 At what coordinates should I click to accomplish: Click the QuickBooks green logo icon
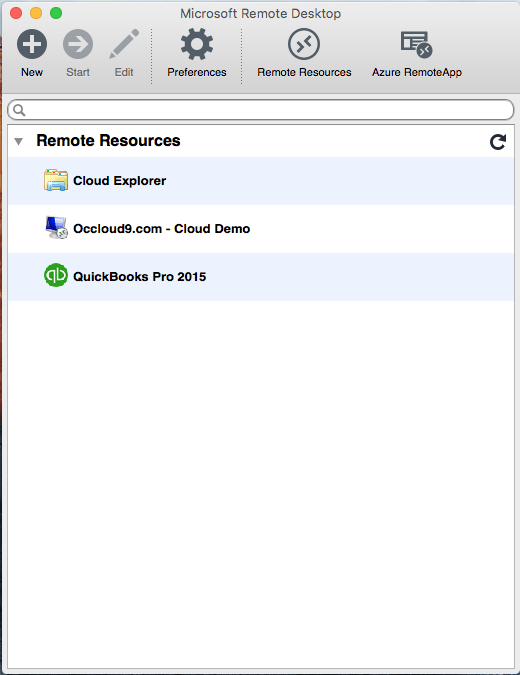click(56, 275)
